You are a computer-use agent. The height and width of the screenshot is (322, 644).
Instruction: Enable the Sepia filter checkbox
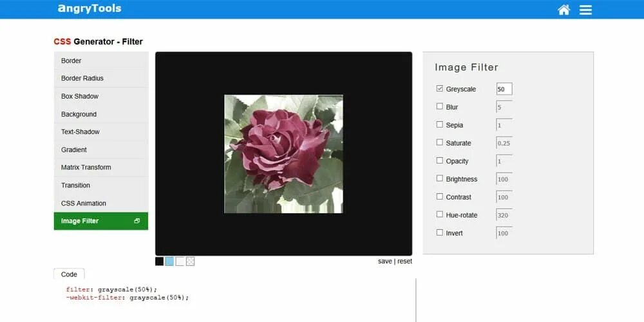pos(439,124)
